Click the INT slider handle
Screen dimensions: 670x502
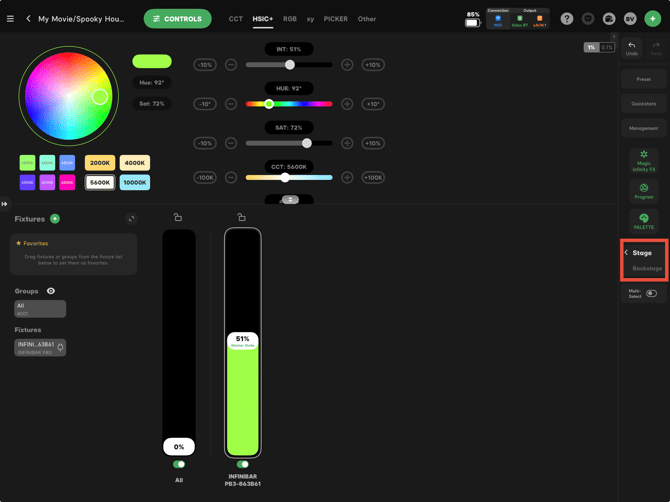(x=290, y=65)
